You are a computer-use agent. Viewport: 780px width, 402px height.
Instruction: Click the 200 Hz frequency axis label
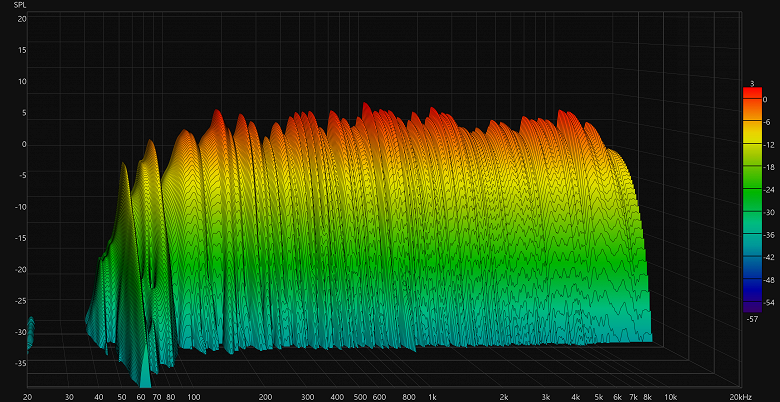[x=266, y=397]
